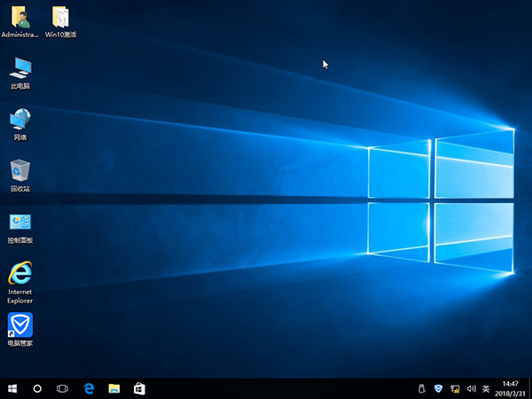The image size is (532, 399).
Task: Click the USB device tray icon
Action: coord(423,388)
